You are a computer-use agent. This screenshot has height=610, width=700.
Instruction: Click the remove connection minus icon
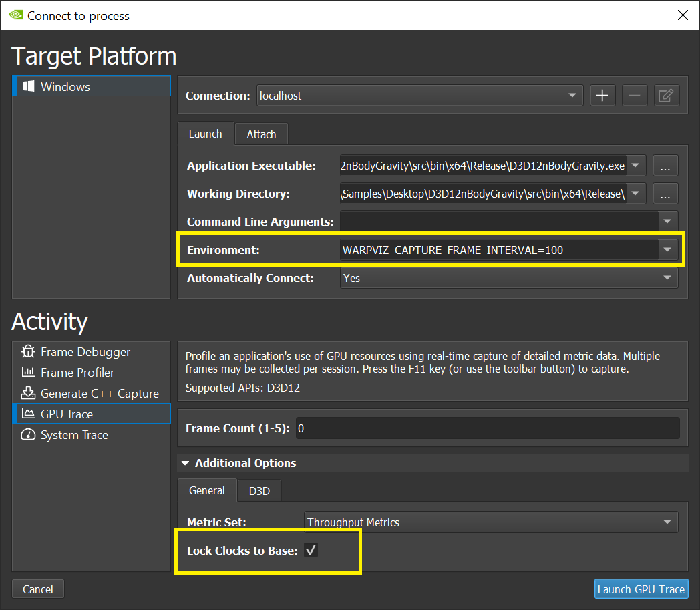(635, 96)
